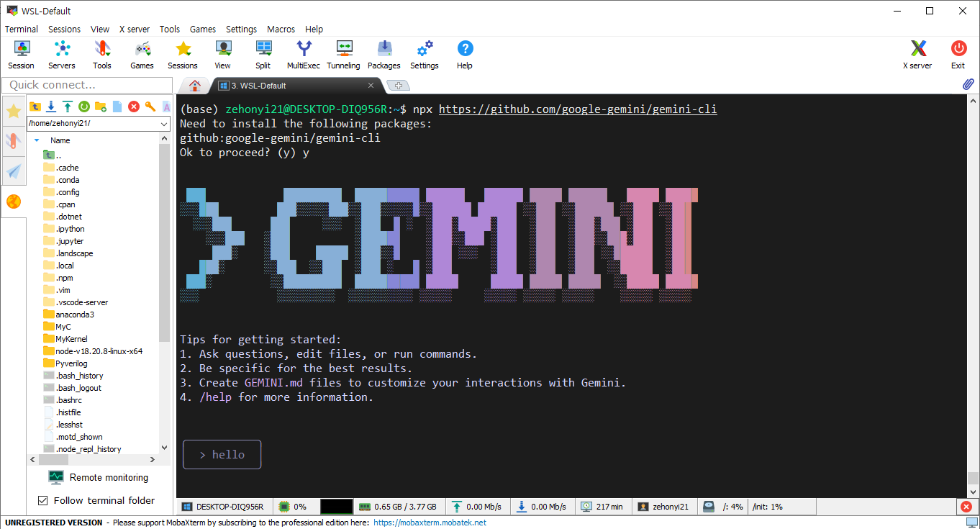Screen dimensions: 980x529
Task: Open the Sessions menu
Action: point(65,30)
